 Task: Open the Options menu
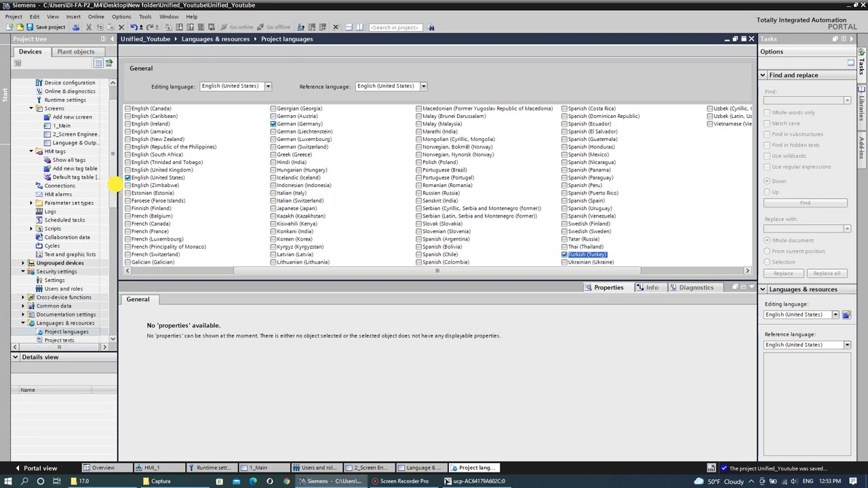click(x=121, y=16)
